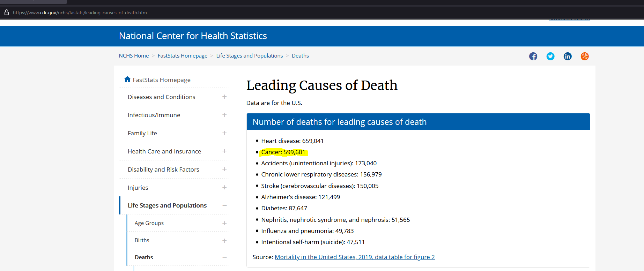Expand Infectious/Immune plus sign
The width and height of the screenshot is (644, 271).
[224, 115]
